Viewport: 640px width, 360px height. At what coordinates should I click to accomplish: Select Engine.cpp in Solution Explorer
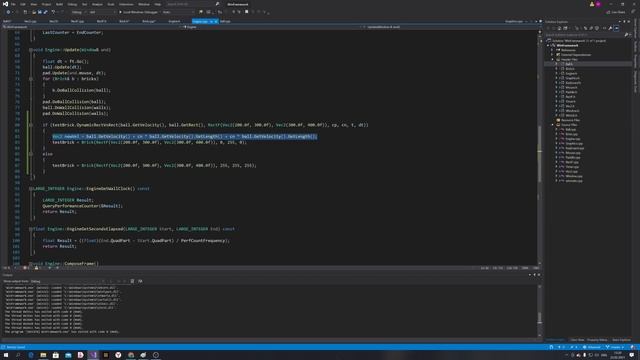(573, 139)
